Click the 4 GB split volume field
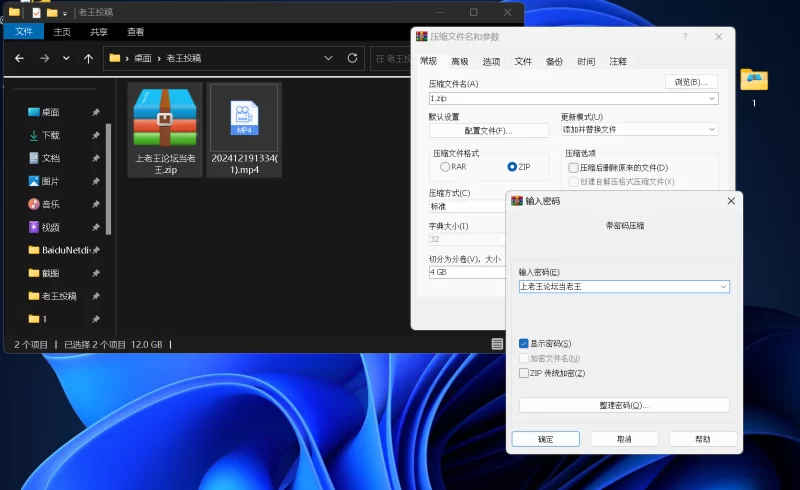 click(x=467, y=272)
